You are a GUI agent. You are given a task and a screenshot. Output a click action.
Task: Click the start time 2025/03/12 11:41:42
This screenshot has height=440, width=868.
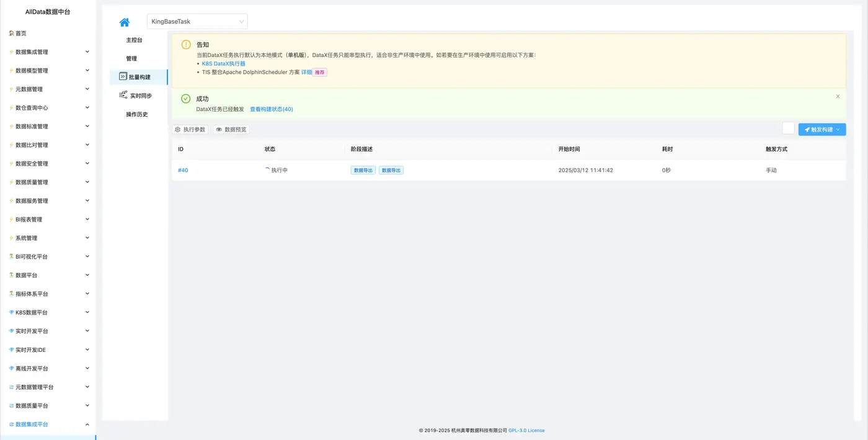tap(586, 170)
